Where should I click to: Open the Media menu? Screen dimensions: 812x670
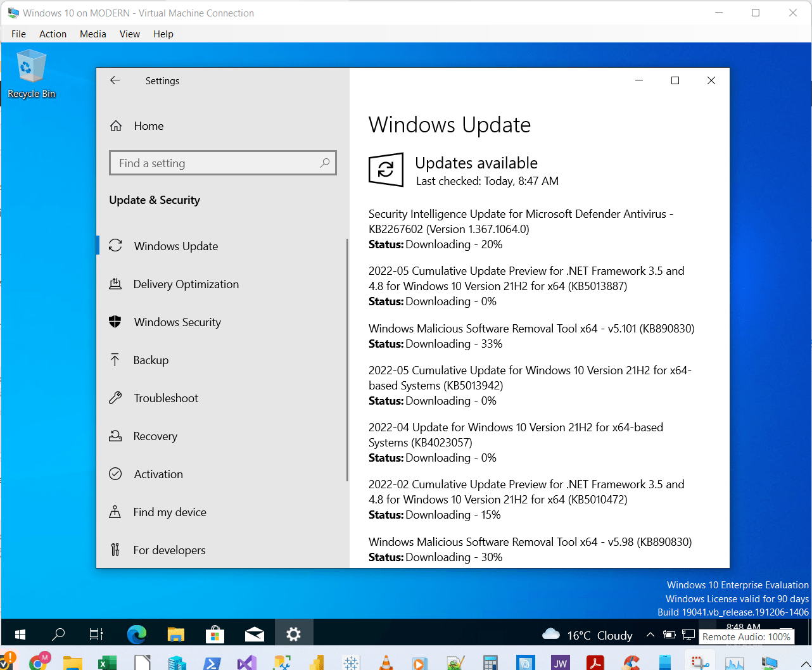click(x=92, y=34)
